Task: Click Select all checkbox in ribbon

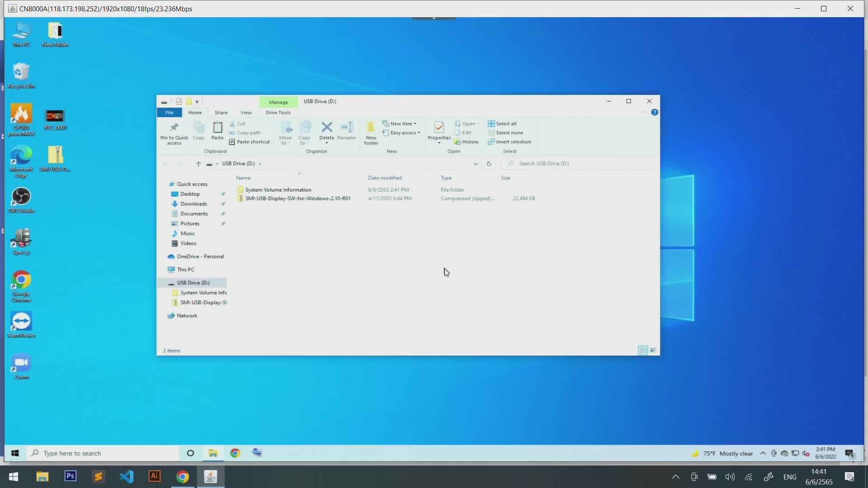Action: click(503, 123)
